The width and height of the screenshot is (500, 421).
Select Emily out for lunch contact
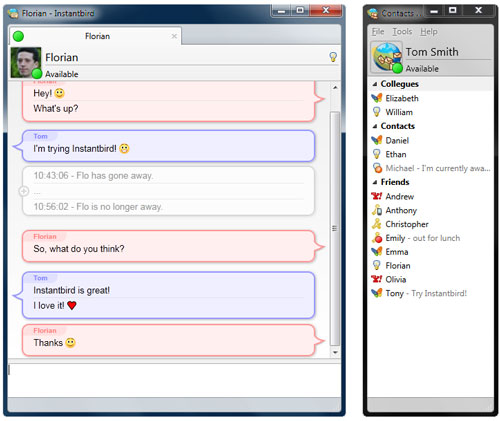(430, 238)
